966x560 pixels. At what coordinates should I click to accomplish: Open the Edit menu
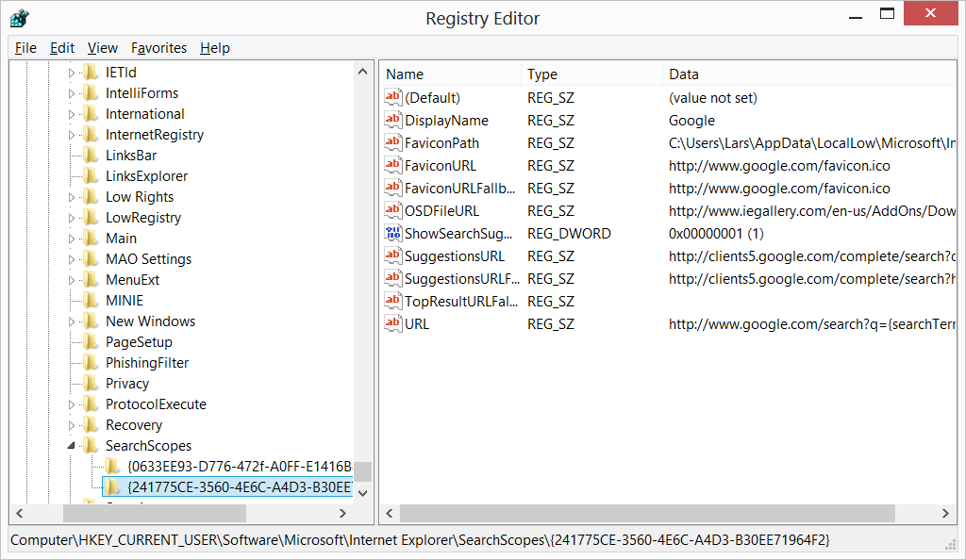[62, 47]
